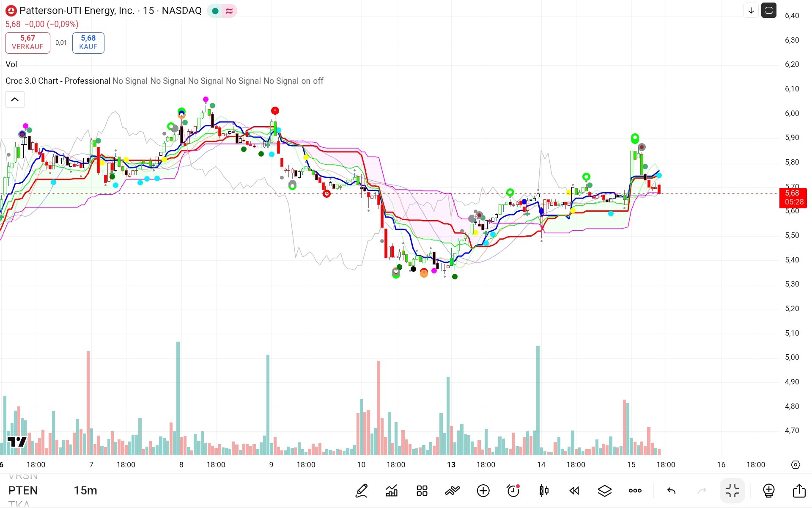Open the object tree layers icon

pos(604,491)
